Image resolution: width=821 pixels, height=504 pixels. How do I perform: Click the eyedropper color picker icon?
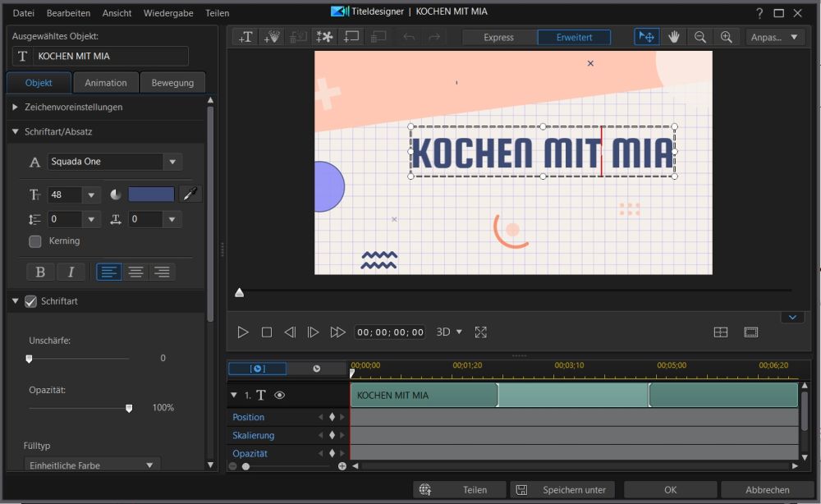190,195
